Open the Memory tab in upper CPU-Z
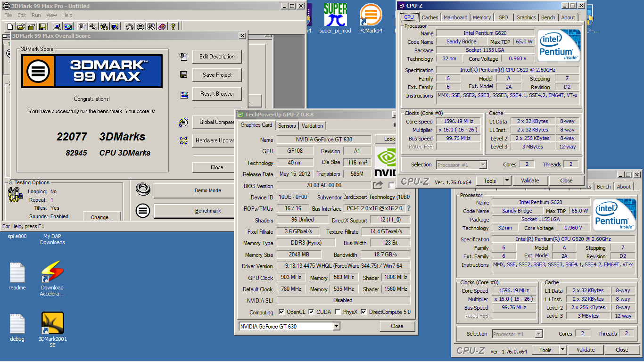Image resolution: width=644 pixels, height=362 pixels. 482,17
